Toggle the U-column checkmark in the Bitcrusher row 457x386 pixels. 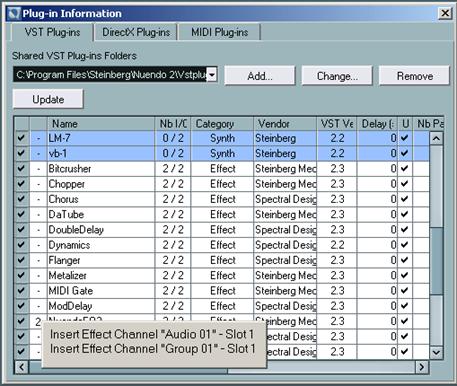click(405, 168)
